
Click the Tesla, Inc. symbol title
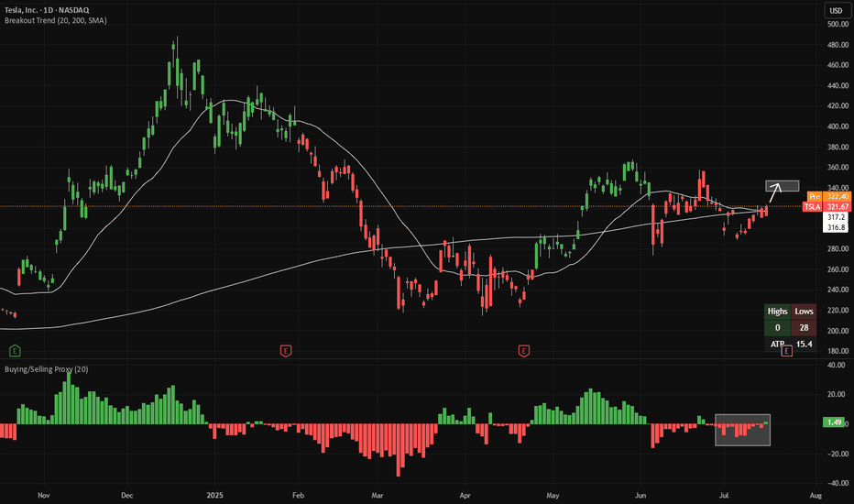click(47, 10)
